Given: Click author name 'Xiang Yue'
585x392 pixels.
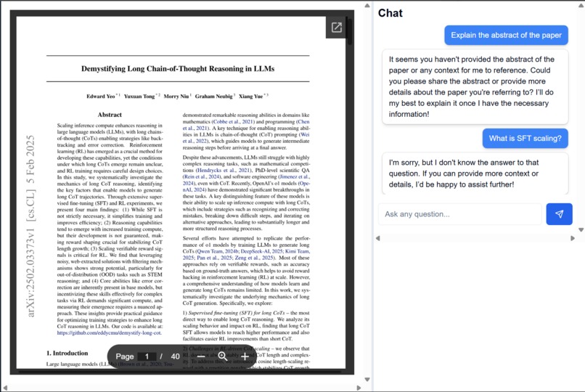Looking at the screenshot, I should (250, 97).
